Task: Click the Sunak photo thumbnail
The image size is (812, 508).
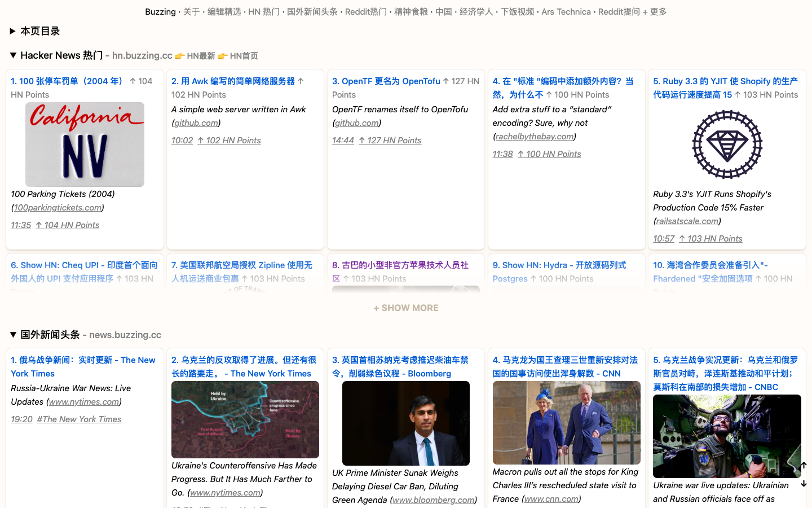Action: (406, 423)
